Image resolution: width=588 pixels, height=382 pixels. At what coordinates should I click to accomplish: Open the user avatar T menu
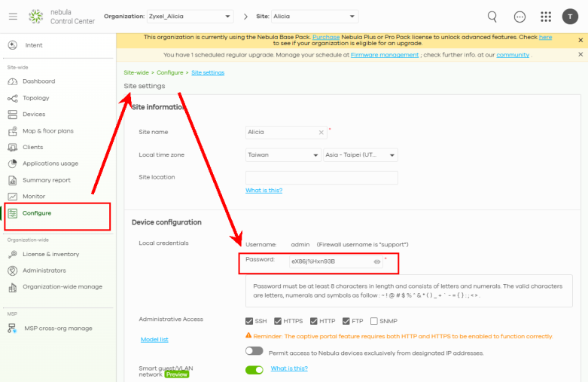point(570,17)
